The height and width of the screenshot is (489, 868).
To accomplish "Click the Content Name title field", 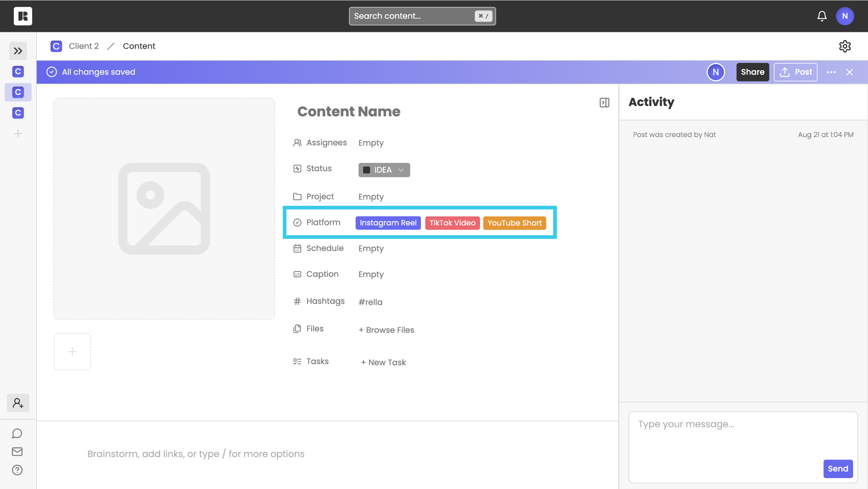I will pyautogui.click(x=349, y=112).
